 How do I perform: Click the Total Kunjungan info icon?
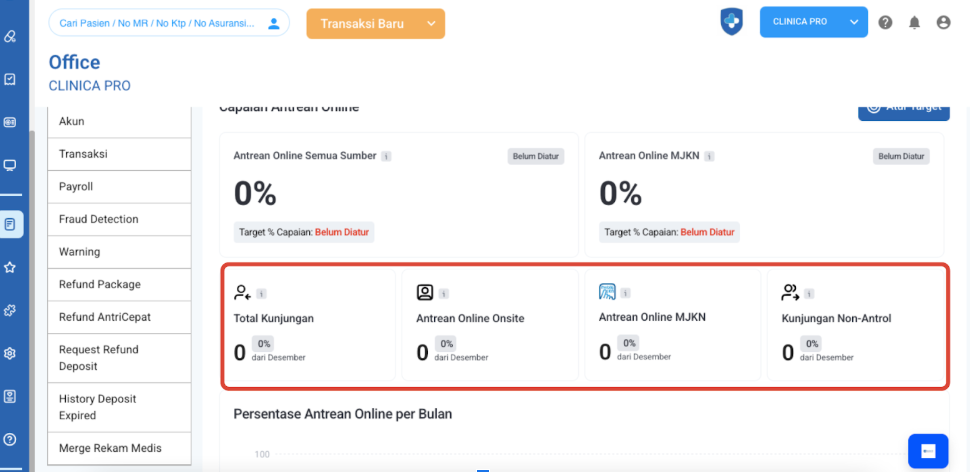pyautogui.click(x=261, y=294)
